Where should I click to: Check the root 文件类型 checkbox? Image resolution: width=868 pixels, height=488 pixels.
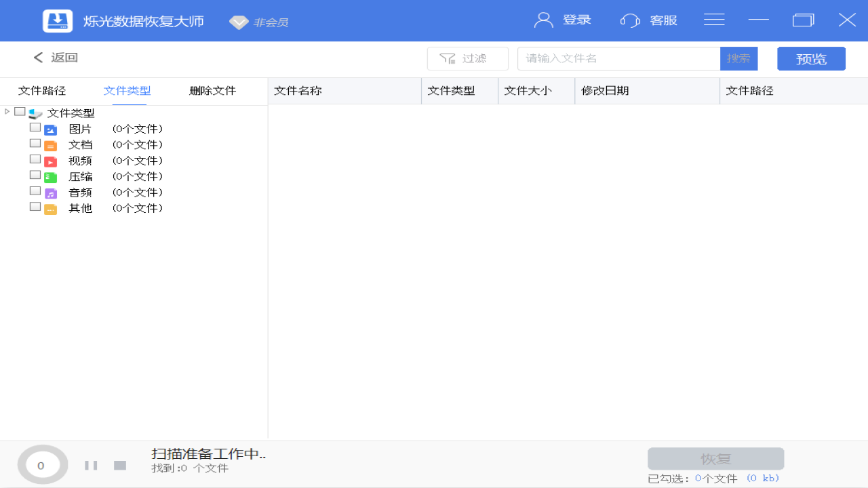coord(20,111)
